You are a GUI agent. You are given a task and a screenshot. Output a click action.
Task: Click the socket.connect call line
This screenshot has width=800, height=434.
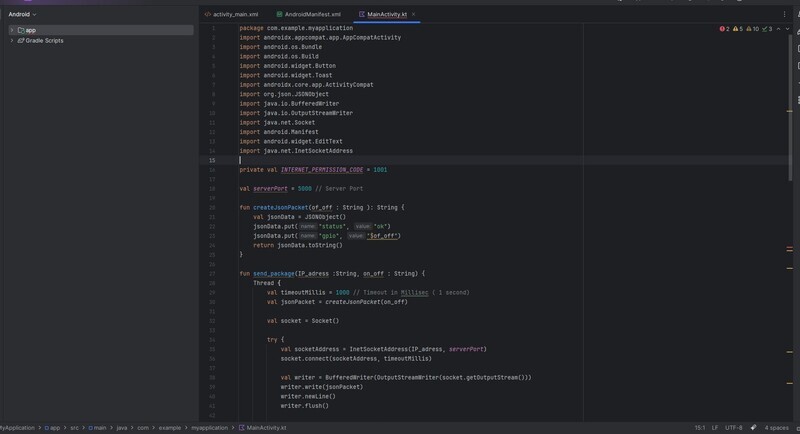356,359
